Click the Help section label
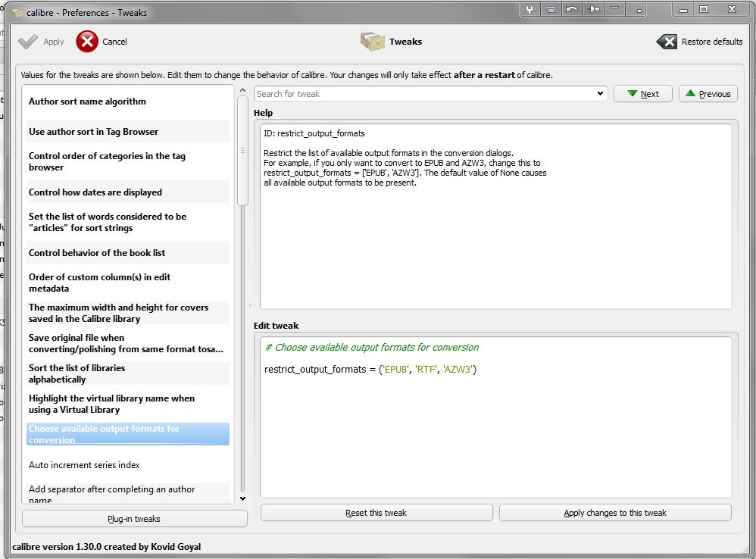Screen dimensions: 756x559 pyautogui.click(x=264, y=113)
